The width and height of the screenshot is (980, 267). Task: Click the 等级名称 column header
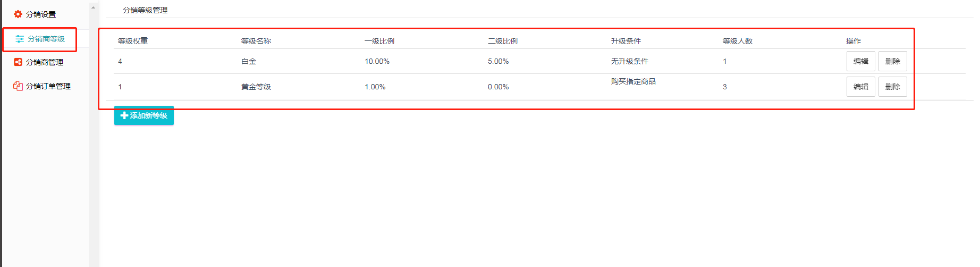click(x=256, y=41)
